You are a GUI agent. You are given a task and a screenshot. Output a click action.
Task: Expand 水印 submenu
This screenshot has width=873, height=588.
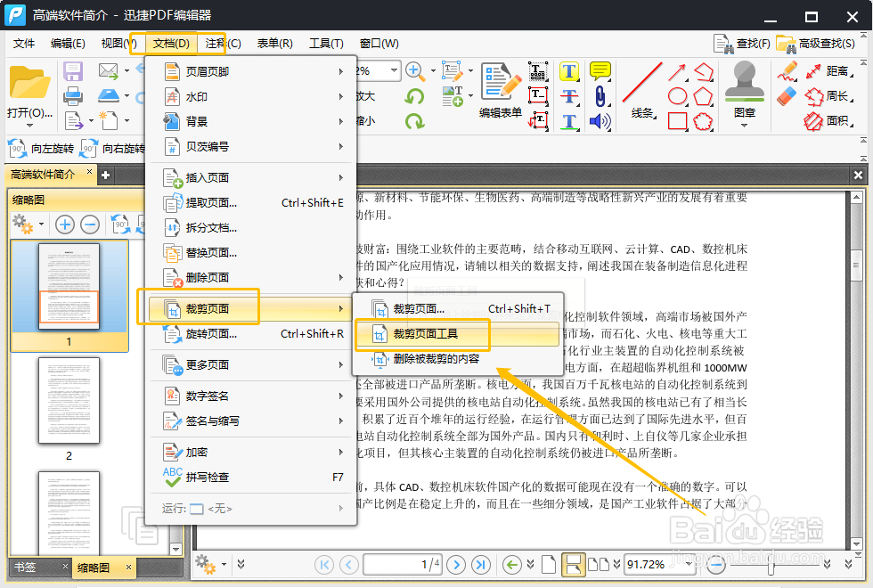[x=253, y=96]
